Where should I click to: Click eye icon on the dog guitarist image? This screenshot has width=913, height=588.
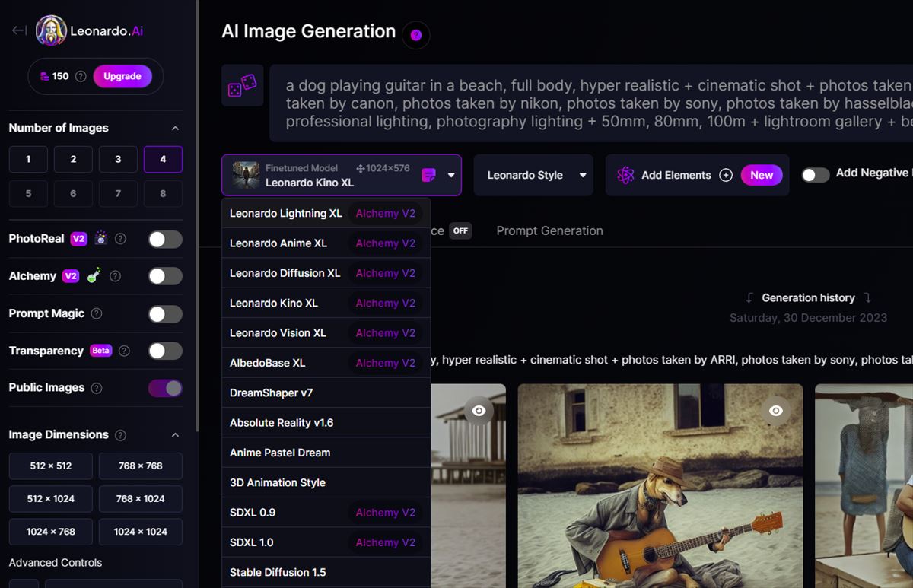click(x=775, y=411)
